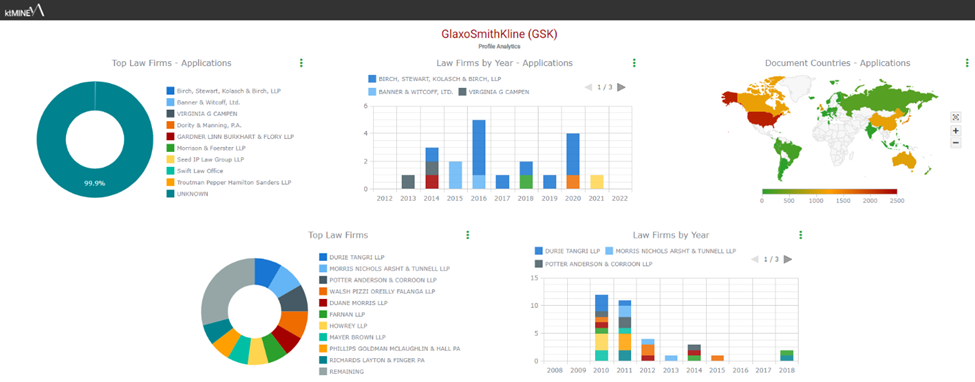Screen dimensions: 975x382
Task: Click the light blue 2015 bar
Action: (456, 175)
